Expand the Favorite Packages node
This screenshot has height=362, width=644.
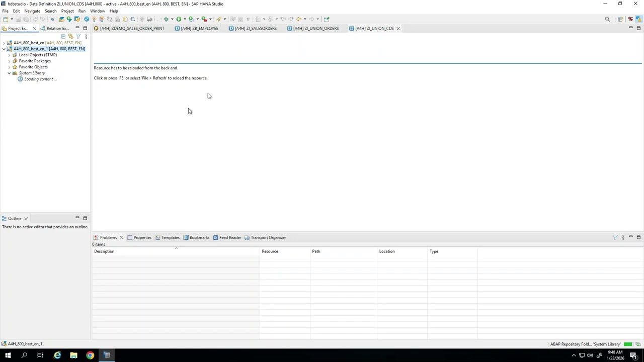click(9, 61)
